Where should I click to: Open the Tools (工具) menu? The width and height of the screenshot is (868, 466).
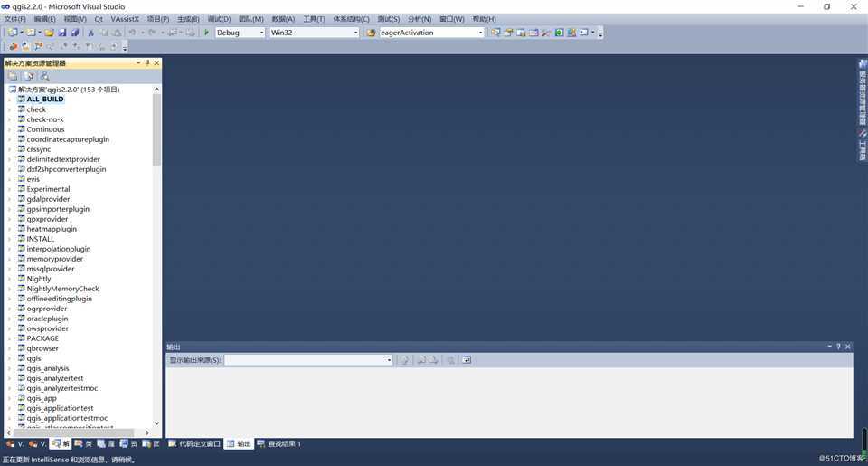click(x=314, y=19)
